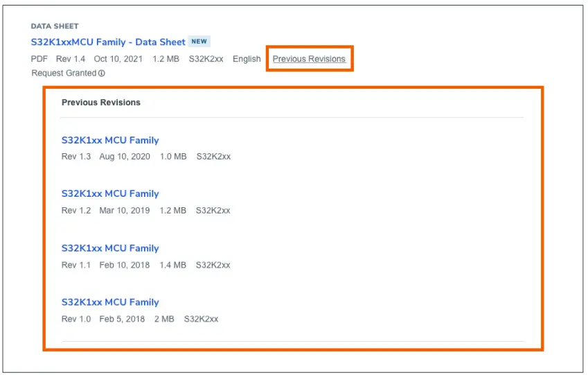Click the Oct 10, 2021 date
This screenshot has width=588, height=375.
[118, 59]
